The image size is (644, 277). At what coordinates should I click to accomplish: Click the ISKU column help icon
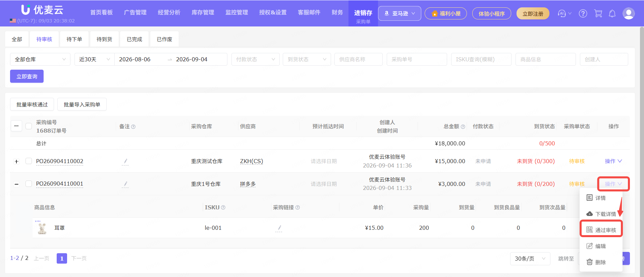pyautogui.click(x=223, y=208)
